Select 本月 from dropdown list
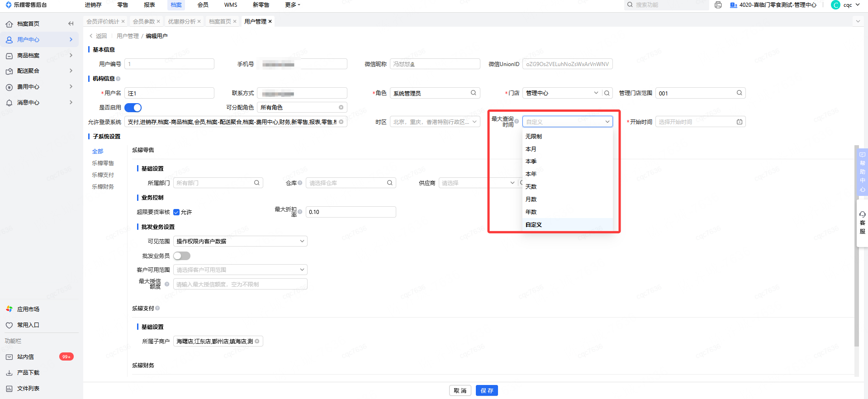Image resolution: width=868 pixels, height=399 pixels. (568, 149)
